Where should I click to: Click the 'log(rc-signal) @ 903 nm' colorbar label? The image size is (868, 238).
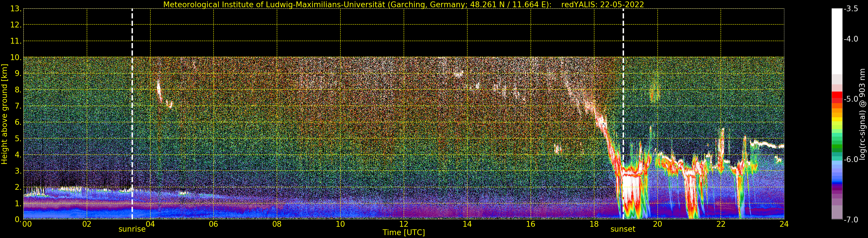862,114
